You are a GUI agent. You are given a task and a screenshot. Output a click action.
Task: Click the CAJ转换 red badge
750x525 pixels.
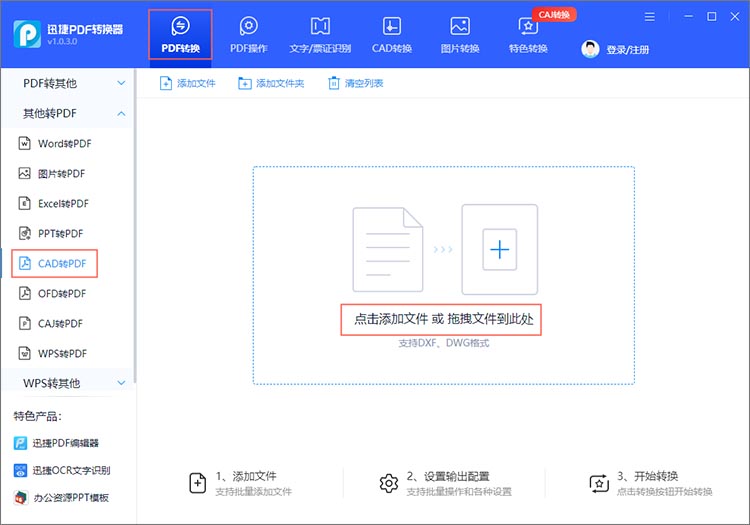point(554,15)
